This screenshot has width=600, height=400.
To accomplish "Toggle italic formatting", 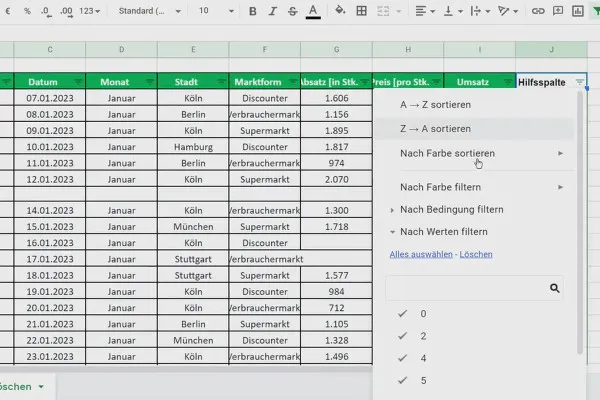I will [272, 11].
